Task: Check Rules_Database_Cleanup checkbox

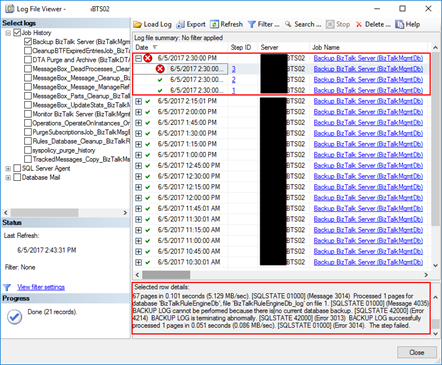Action: pos(28,141)
